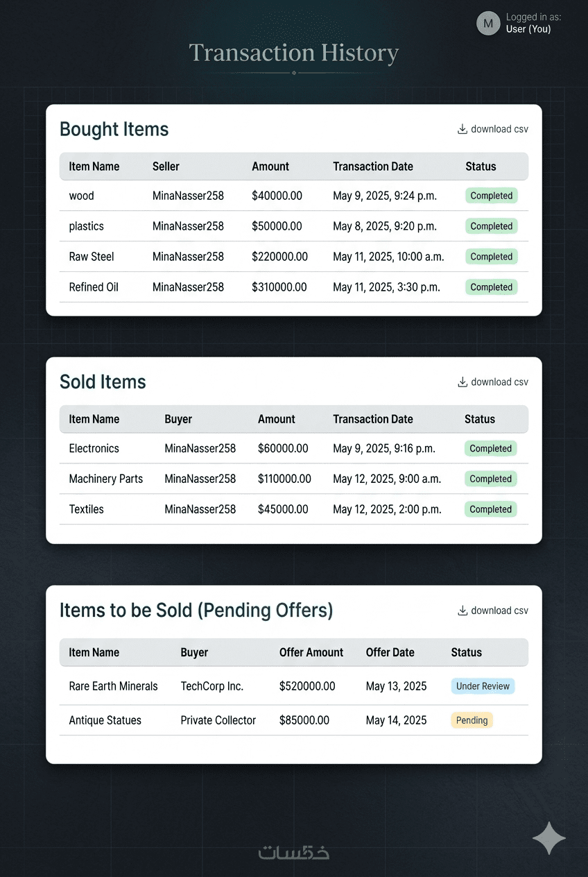Click buyer 'TechCorp Inc.' name
Screen dimensions: 588x877
coord(211,686)
